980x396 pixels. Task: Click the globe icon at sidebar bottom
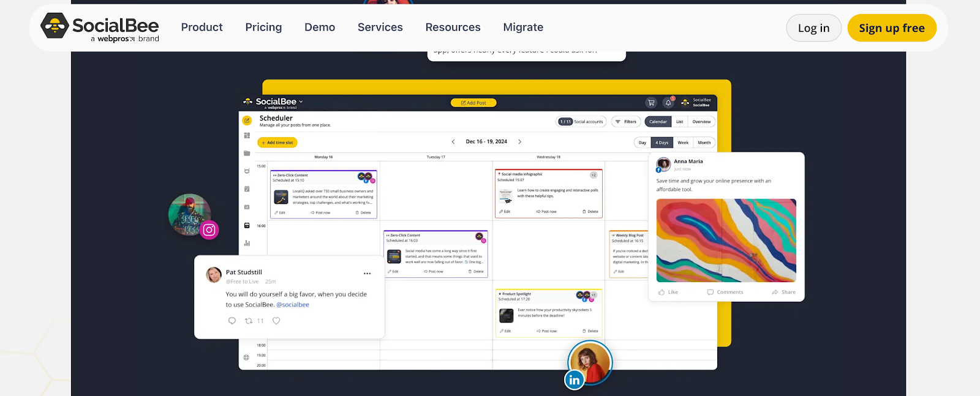246,357
